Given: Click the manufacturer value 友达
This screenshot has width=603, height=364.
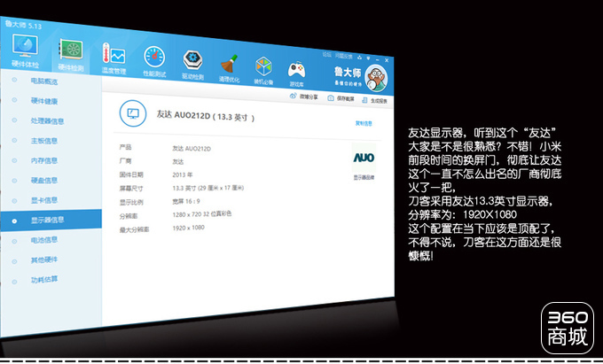Looking at the screenshot, I should (x=177, y=161).
